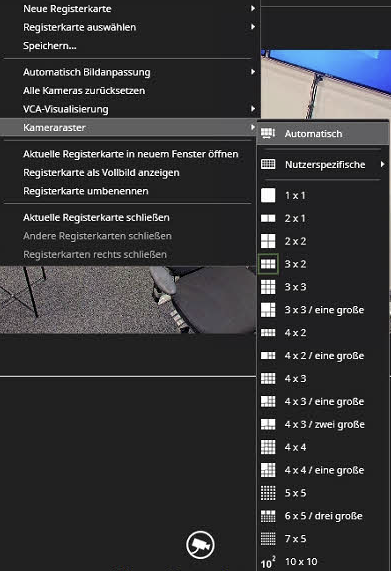Click the '4 x 2 / eine große' text
This screenshot has width=391, height=571.
point(324,356)
